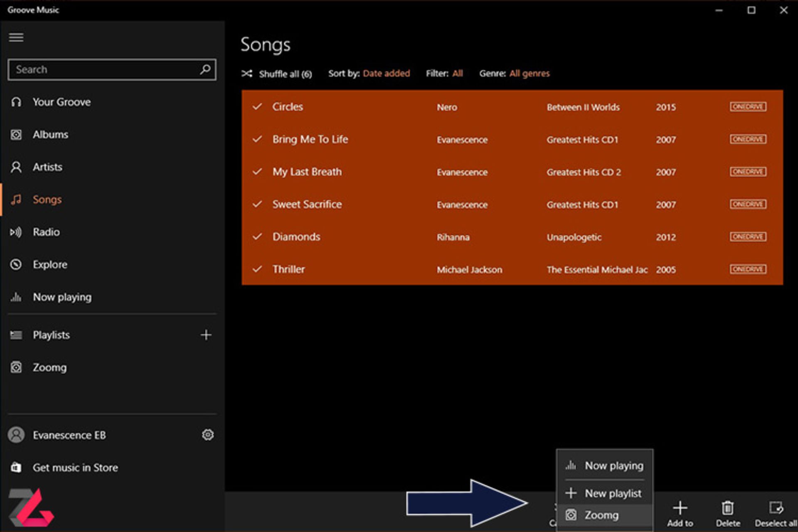Click the Add to plus icon
Screen dimensions: 798x532
point(680,508)
